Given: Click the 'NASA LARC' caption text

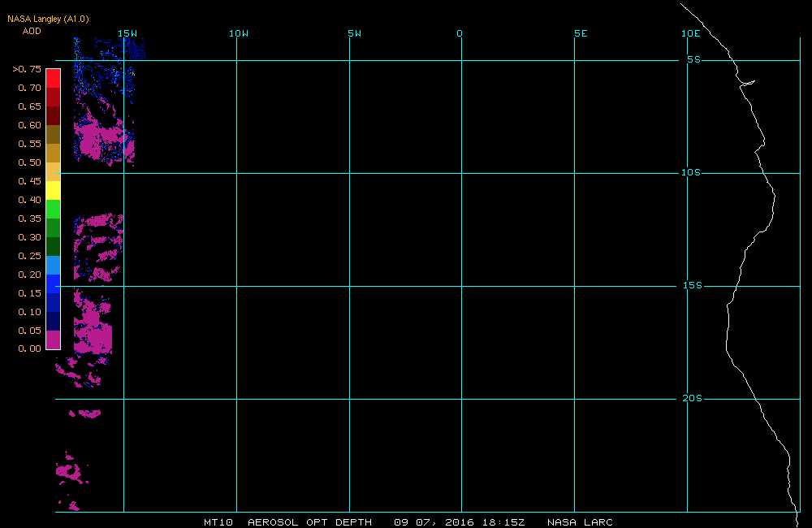Looking at the screenshot, I should (x=580, y=522).
